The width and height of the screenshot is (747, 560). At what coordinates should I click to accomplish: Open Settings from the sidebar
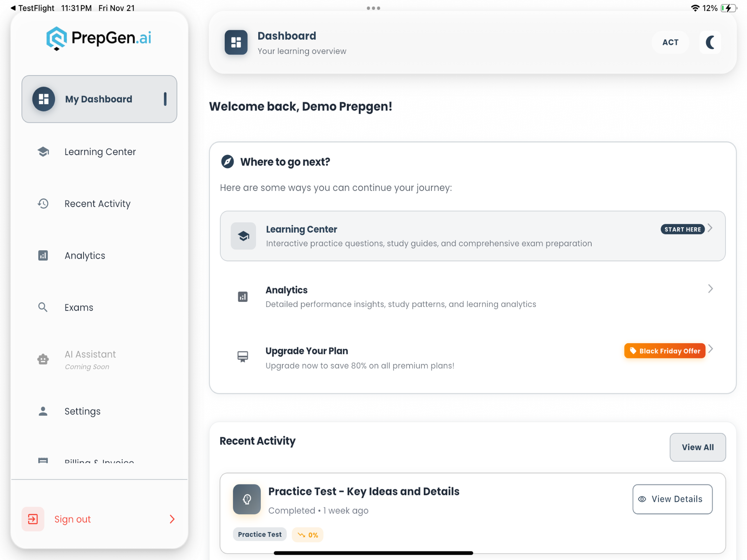pyautogui.click(x=99, y=411)
